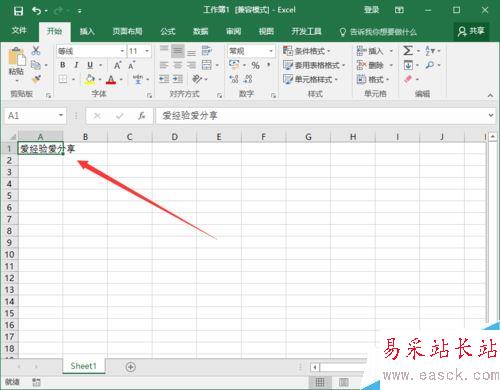Apply Percent Style format
This screenshot has height=390, width=500.
256,65
